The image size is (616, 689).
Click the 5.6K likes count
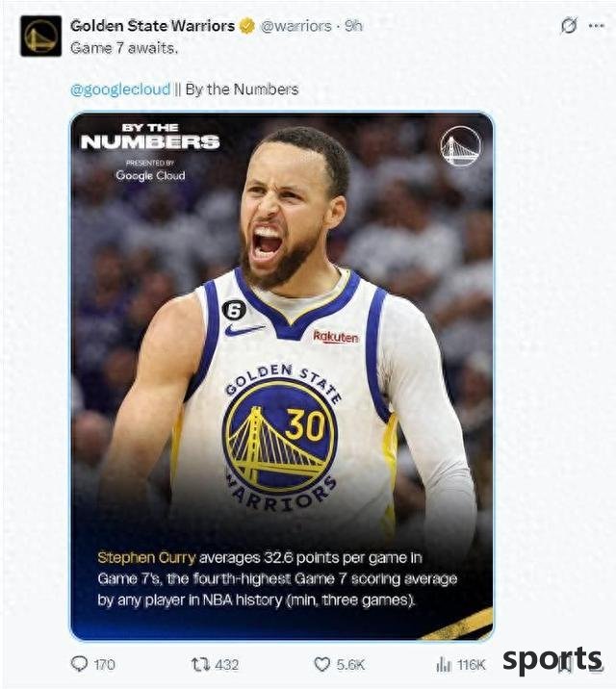point(350,664)
